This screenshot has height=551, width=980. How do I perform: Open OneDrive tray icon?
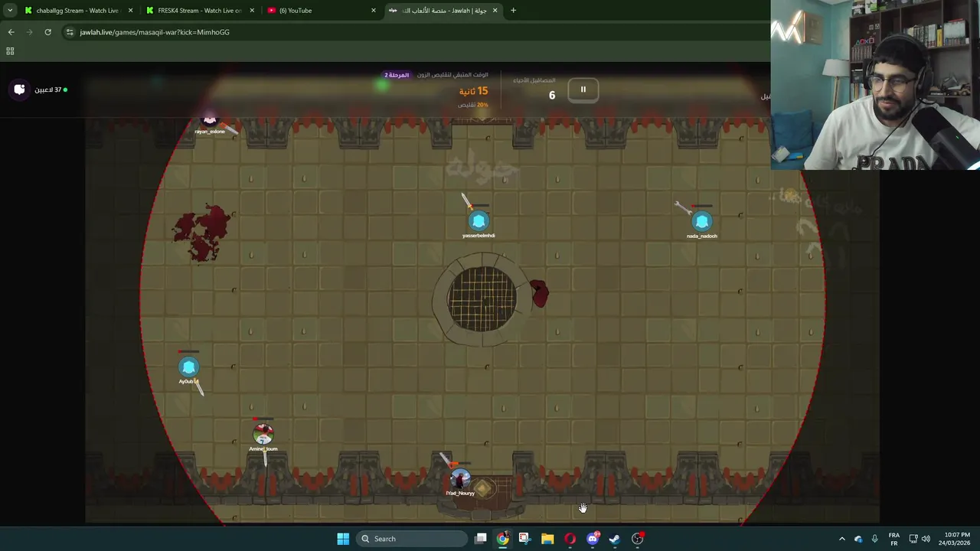858,539
